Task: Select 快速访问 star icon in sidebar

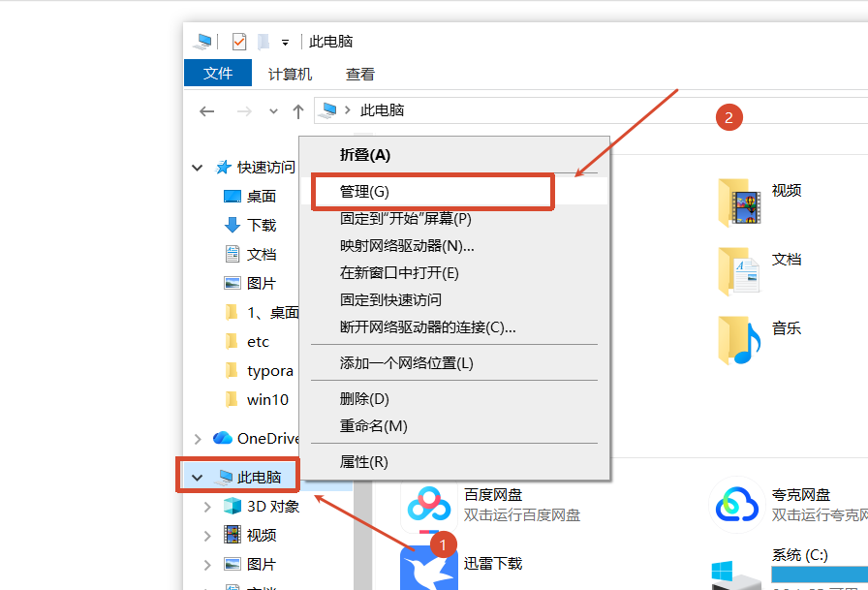Action: point(223,167)
